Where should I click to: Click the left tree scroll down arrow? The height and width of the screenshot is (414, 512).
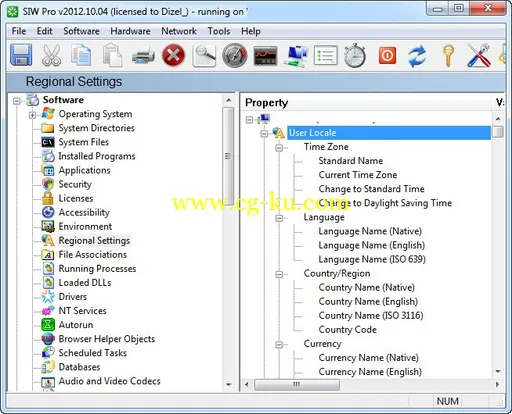click(228, 384)
